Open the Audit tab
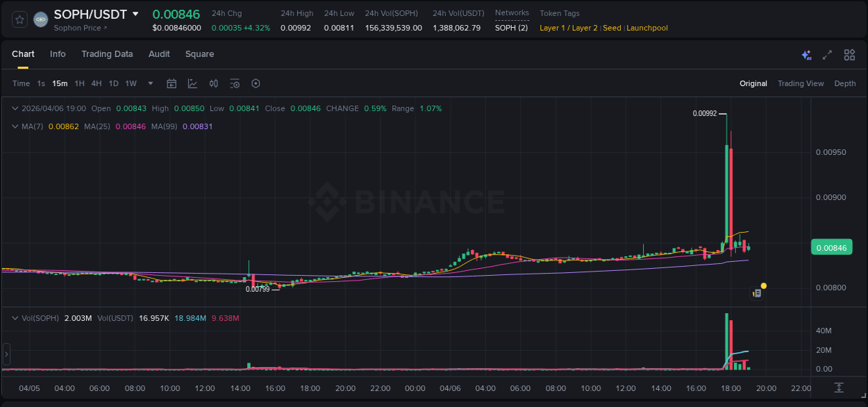The width and height of the screenshot is (868, 407). pos(159,54)
